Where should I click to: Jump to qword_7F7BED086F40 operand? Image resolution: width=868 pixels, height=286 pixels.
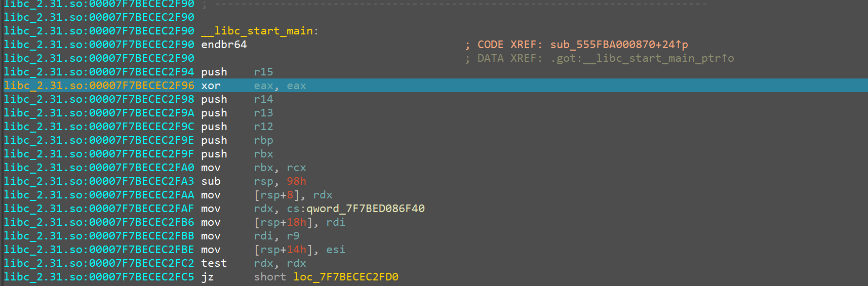click(x=366, y=209)
